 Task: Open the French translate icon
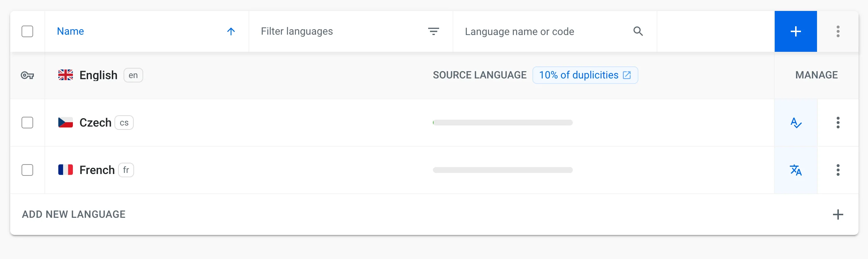(x=796, y=170)
